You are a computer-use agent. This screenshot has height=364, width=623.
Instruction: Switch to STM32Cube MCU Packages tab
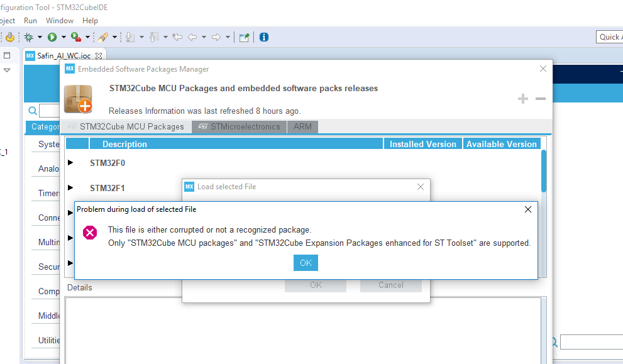point(126,127)
